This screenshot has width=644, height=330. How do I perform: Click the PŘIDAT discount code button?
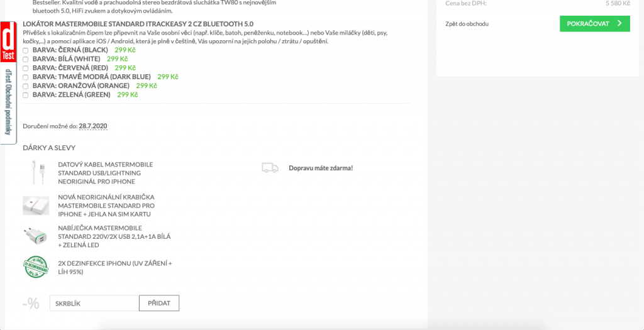coord(159,304)
